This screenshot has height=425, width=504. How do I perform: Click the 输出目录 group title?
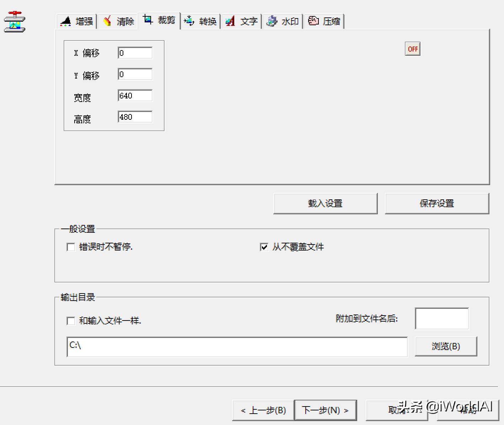[x=78, y=297]
